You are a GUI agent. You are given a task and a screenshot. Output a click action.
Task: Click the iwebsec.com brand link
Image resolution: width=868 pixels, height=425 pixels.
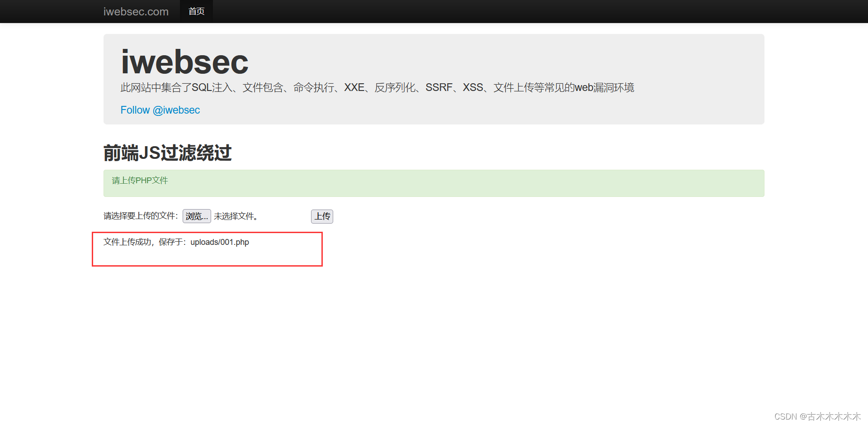pos(136,11)
